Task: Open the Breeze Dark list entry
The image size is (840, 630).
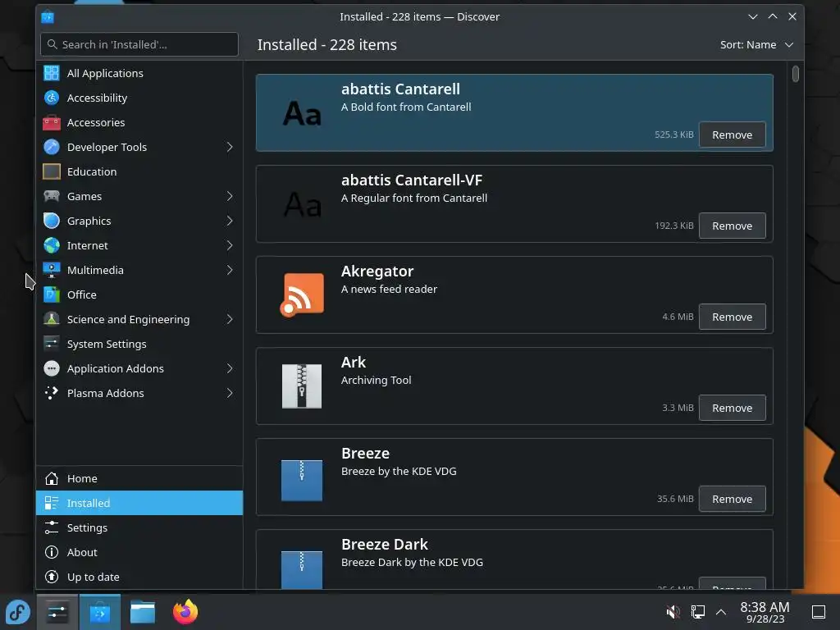Action: [x=514, y=559]
